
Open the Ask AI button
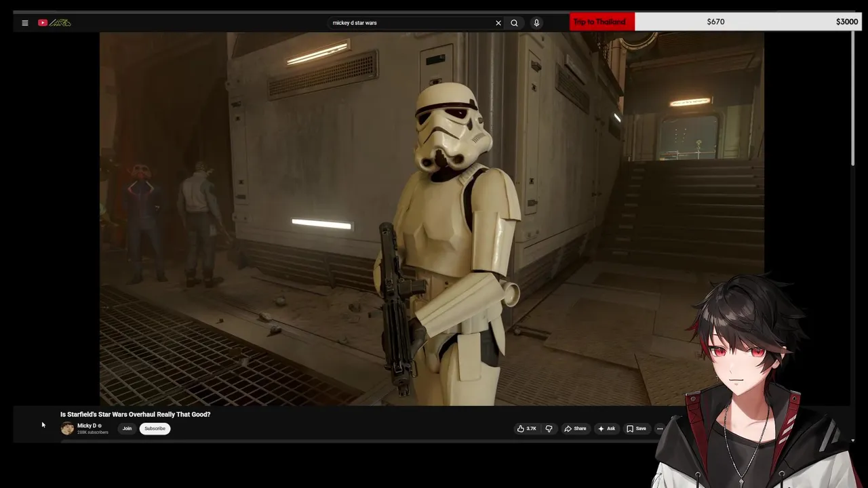606,428
